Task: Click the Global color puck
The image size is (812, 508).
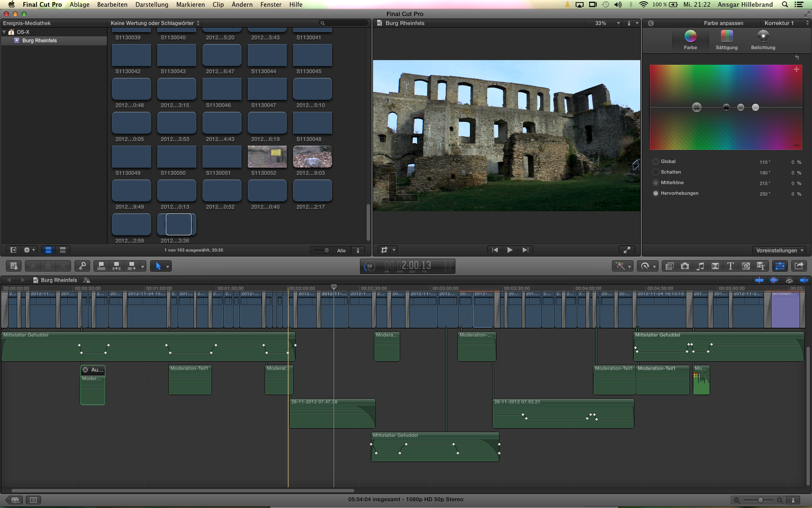Action: point(697,107)
